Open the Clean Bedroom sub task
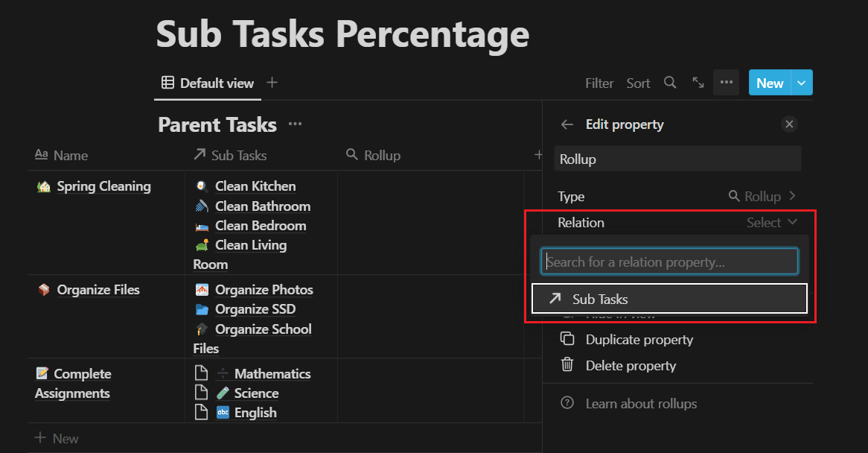This screenshot has width=868, height=453. 261,226
